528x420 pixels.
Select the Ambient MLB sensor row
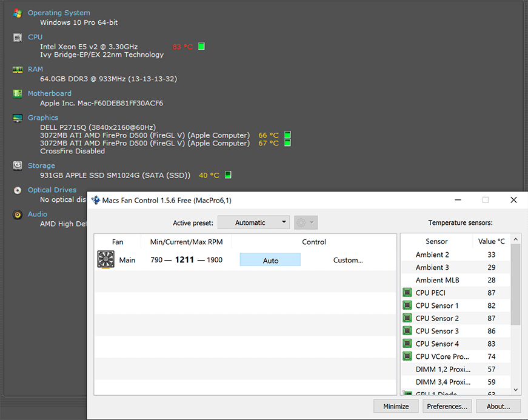[x=456, y=280]
